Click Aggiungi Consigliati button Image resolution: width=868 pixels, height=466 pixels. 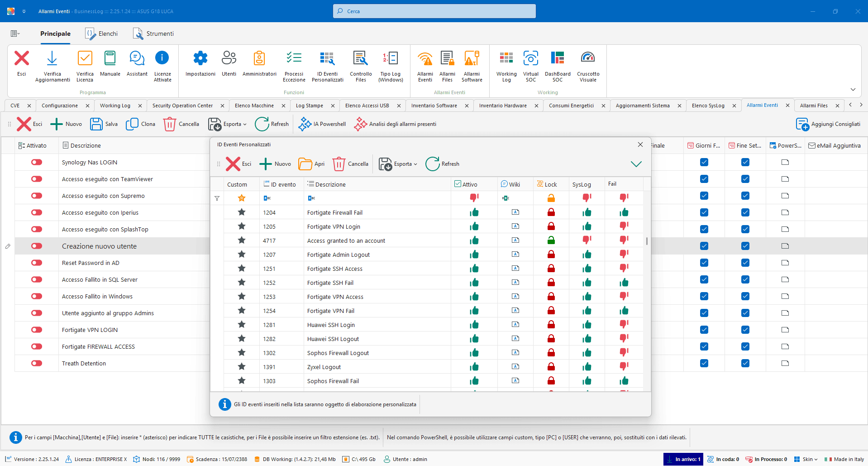click(x=828, y=124)
